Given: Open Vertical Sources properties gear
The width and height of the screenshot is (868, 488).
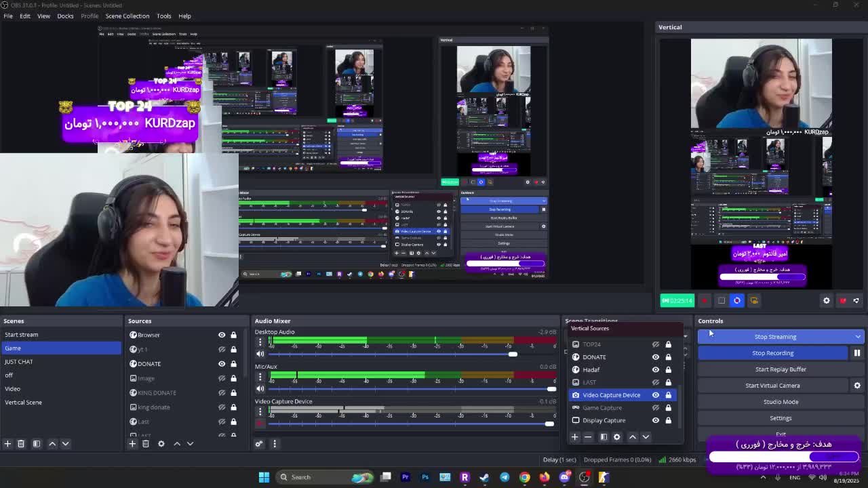Looking at the screenshot, I should click(617, 437).
